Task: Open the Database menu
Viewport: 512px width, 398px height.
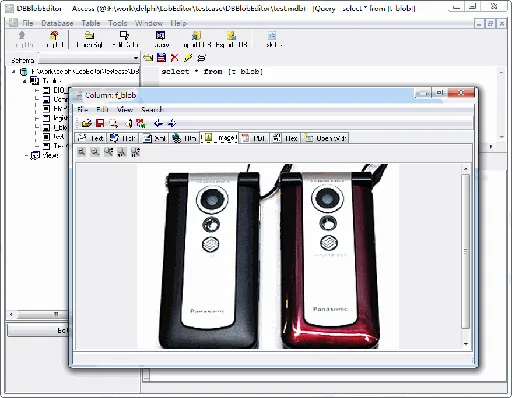Action: (x=57, y=23)
